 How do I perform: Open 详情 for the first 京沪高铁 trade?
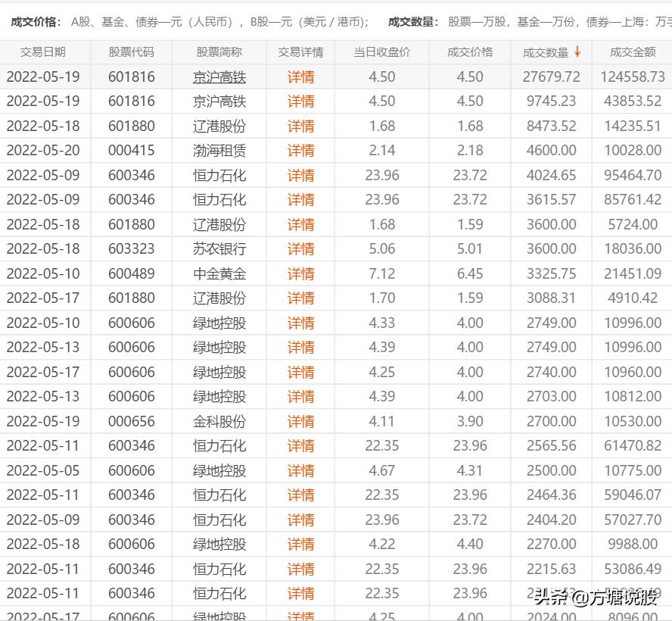tap(300, 76)
